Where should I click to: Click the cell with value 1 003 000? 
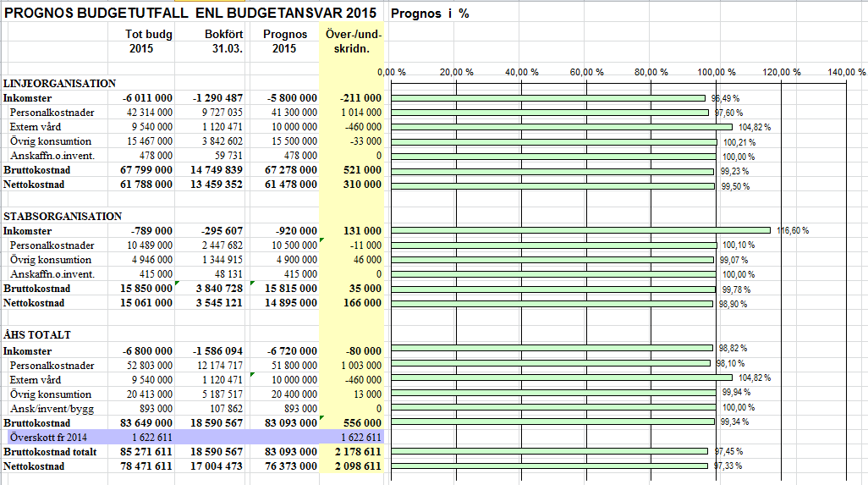pos(361,366)
